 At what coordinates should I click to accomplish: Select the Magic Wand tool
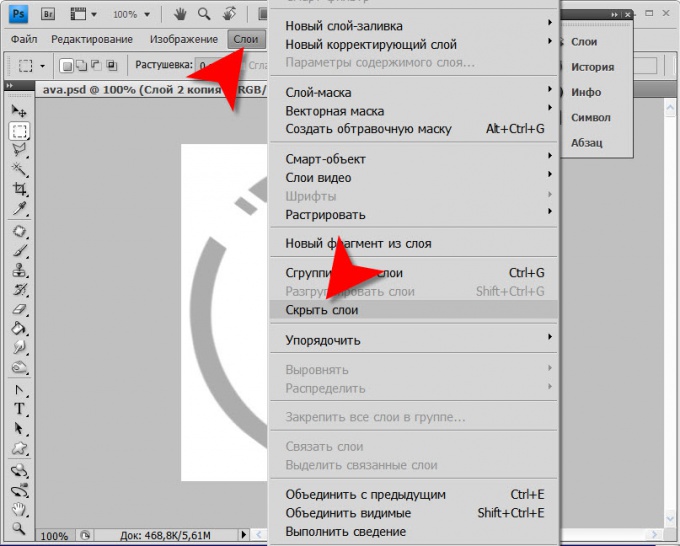[x=19, y=170]
